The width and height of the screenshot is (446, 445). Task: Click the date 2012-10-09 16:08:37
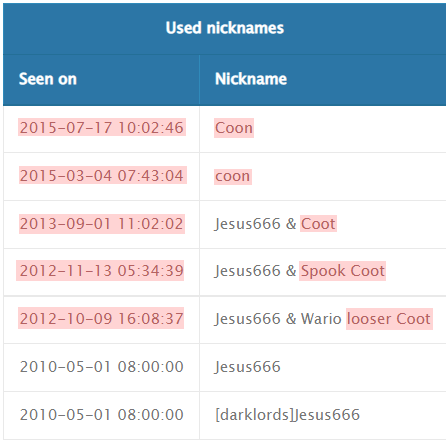(101, 318)
